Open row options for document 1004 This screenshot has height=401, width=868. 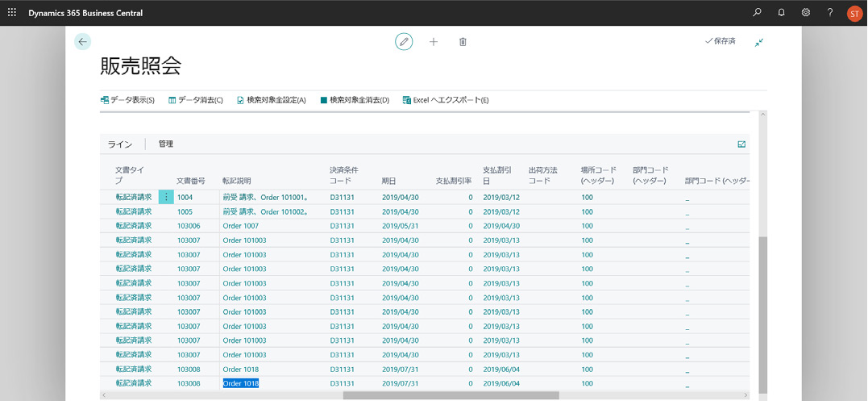pos(166,197)
